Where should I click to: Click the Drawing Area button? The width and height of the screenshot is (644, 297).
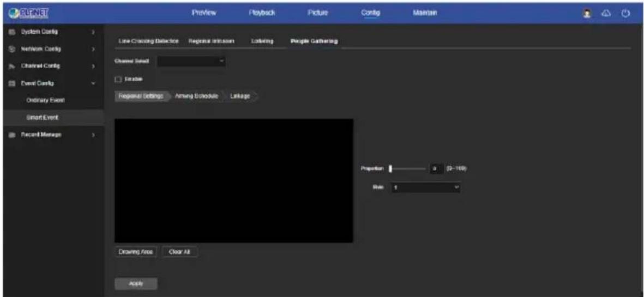136,252
